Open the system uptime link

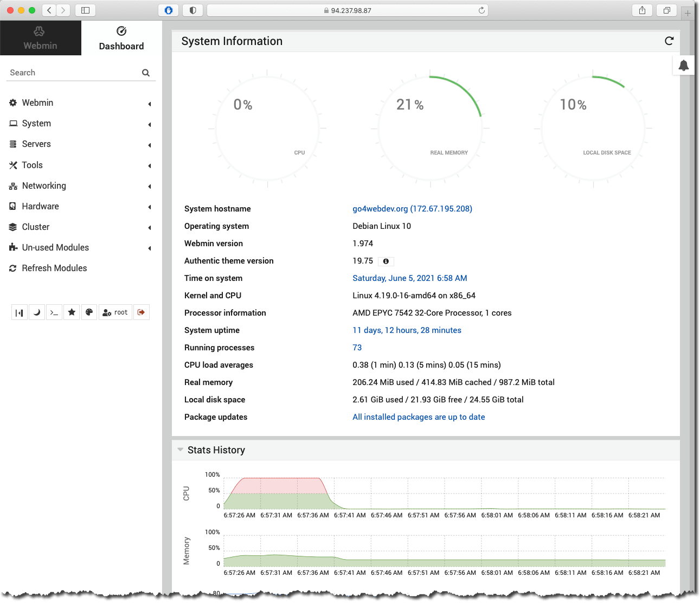tap(407, 330)
